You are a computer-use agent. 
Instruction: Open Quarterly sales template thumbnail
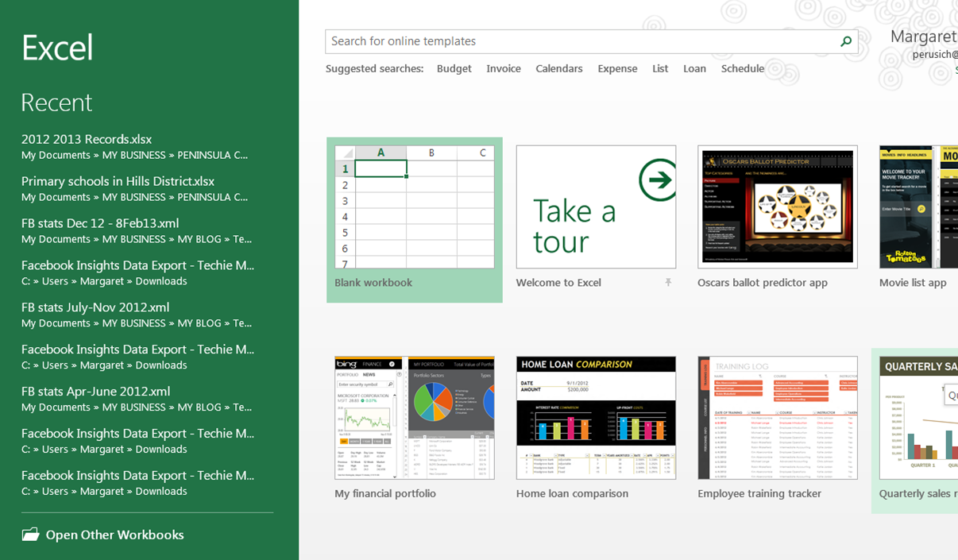(918, 418)
